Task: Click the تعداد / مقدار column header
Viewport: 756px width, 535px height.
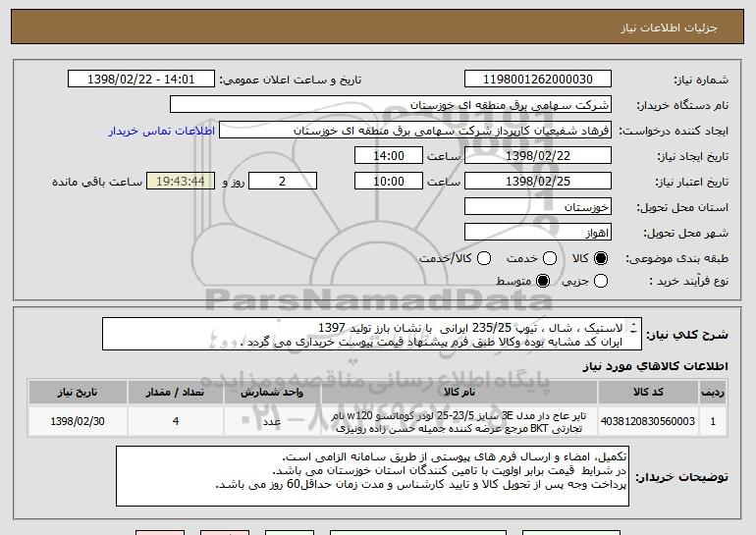Action: 176,393
